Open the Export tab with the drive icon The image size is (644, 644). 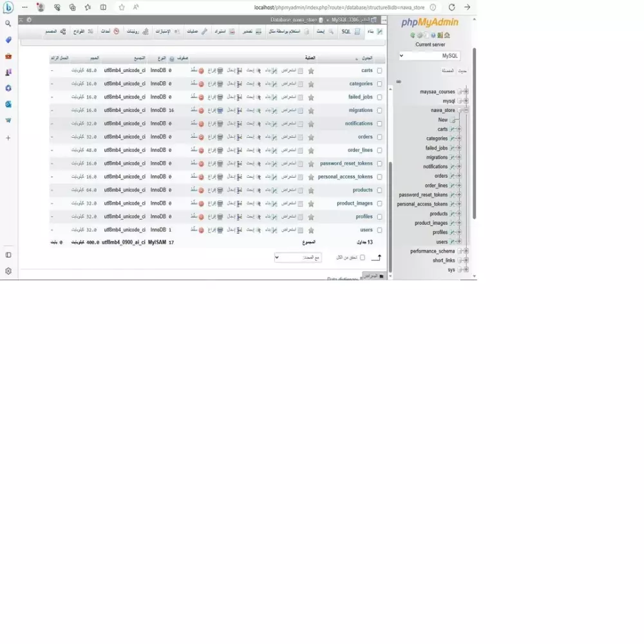tap(252, 32)
